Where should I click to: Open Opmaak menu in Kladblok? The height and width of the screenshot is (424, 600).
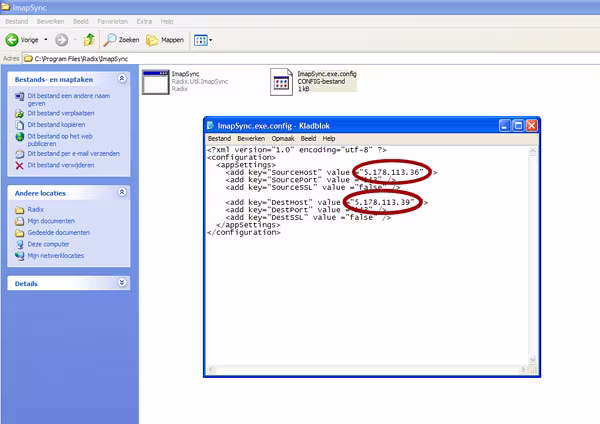pos(283,139)
